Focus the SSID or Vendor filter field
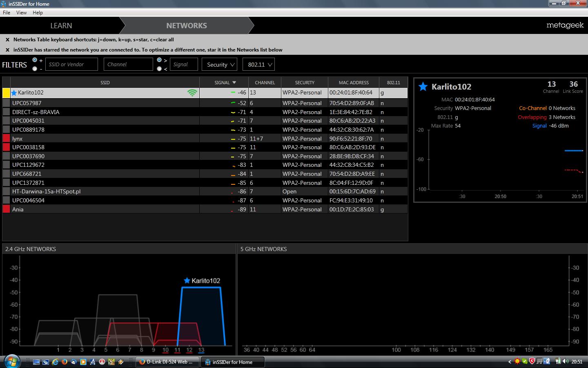 tap(71, 64)
